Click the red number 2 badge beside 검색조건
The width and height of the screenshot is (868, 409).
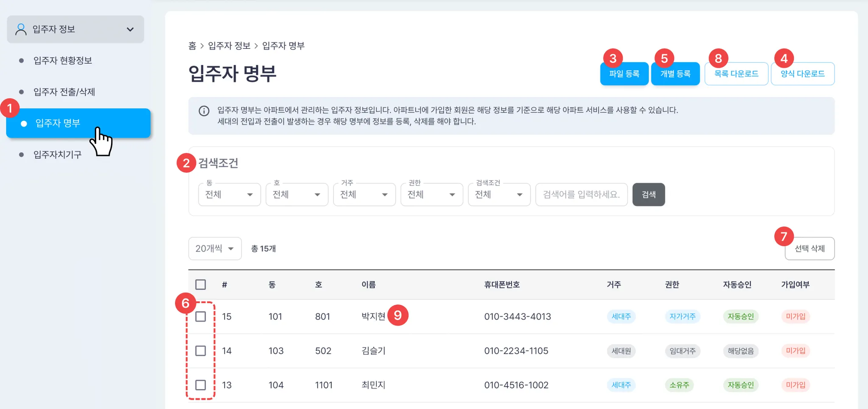[186, 163]
